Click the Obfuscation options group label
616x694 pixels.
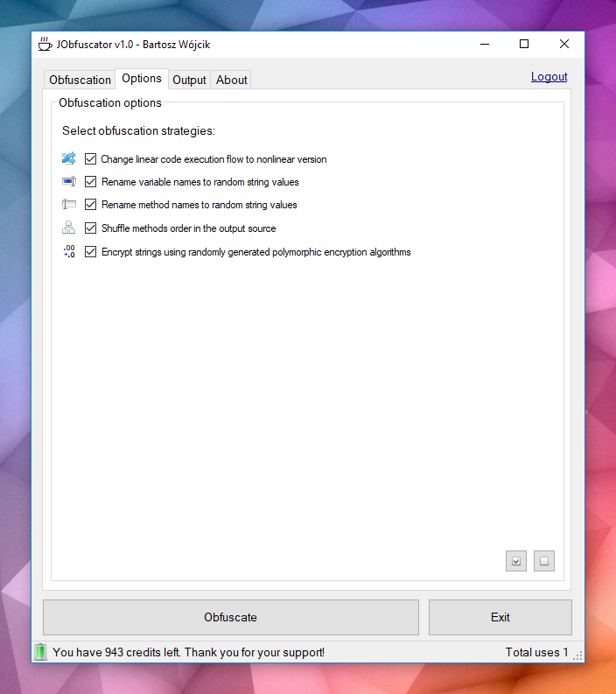[x=110, y=102]
